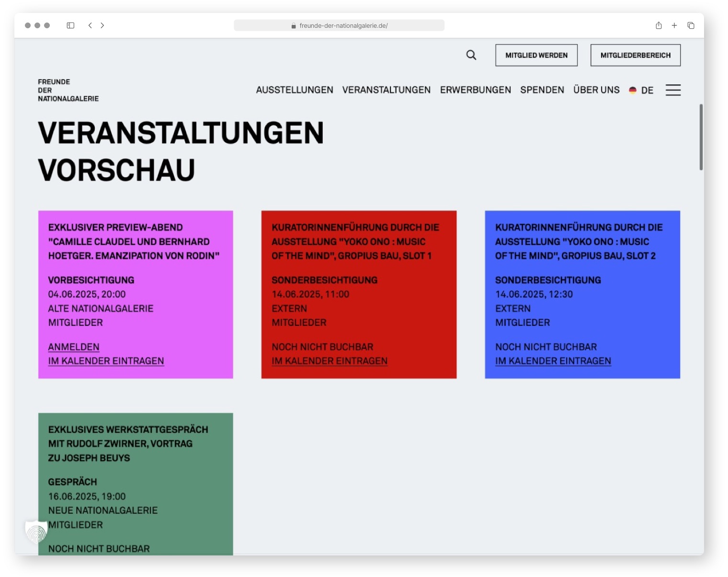Click Noch nicht buchbar in blue card
This screenshot has width=728, height=577.
[546, 347]
